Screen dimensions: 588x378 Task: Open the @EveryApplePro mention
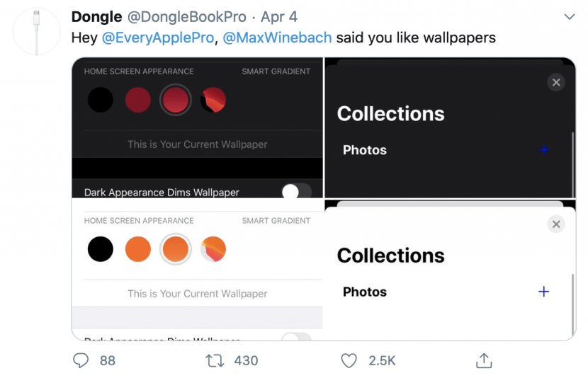[x=157, y=38]
